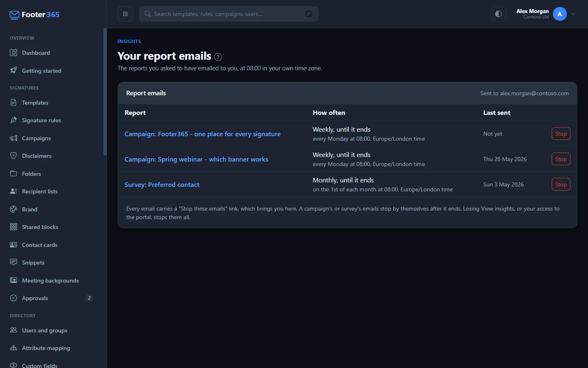The height and width of the screenshot is (368, 588).
Task: Click the Users and groups icon
Action: 13,330
